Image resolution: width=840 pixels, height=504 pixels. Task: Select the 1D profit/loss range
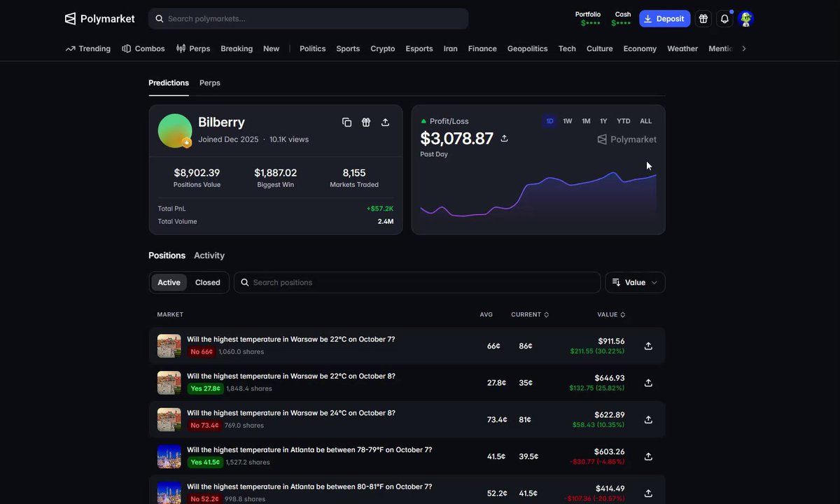tap(549, 121)
